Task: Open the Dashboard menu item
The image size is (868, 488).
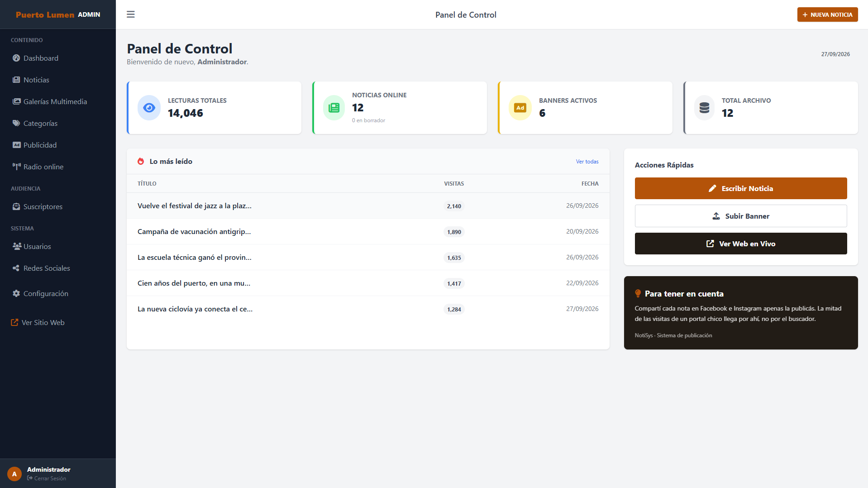Action: point(58,58)
